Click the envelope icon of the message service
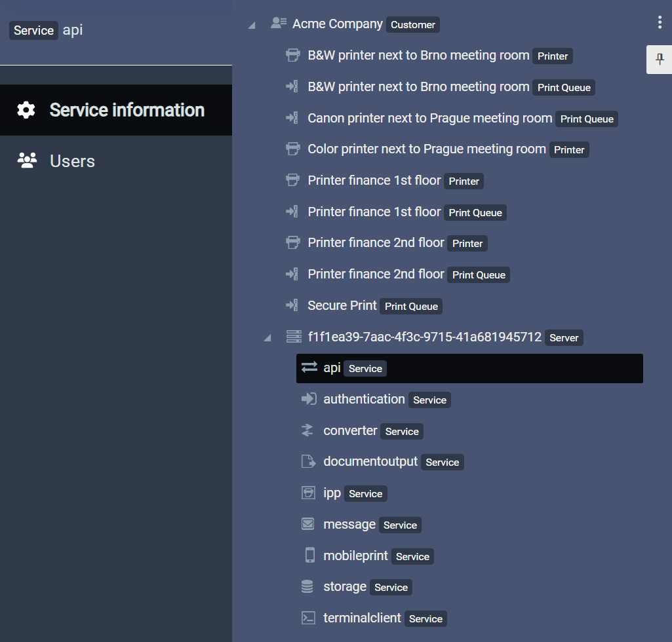Screen dimensions: 672x642 tap(308, 523)
